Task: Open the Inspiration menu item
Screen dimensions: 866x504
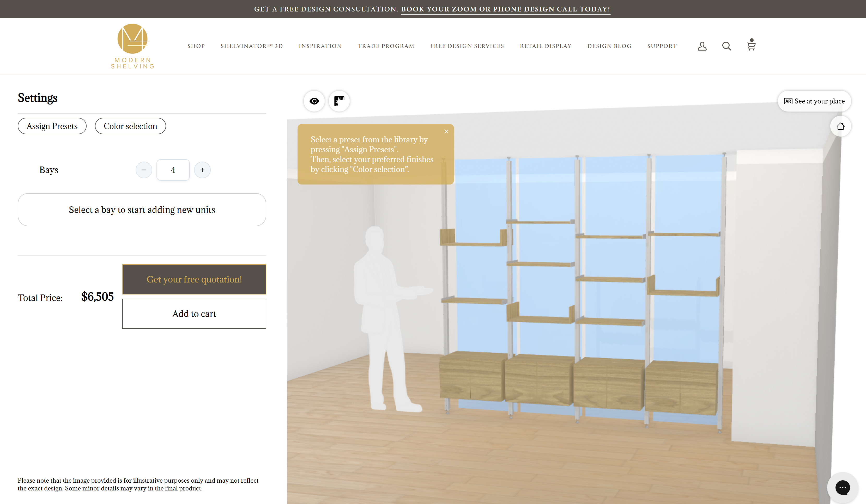Action: click(320, 46)
